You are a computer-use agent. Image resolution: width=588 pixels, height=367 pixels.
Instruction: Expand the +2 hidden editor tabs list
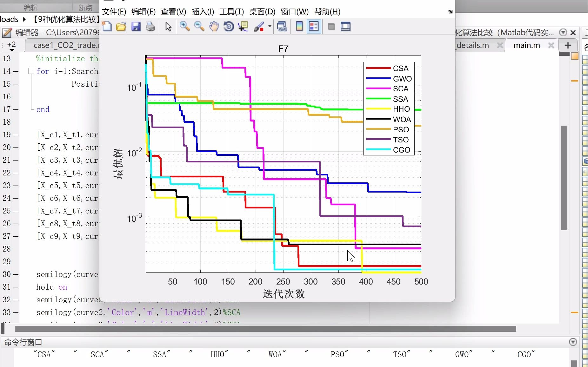point(11,45)
